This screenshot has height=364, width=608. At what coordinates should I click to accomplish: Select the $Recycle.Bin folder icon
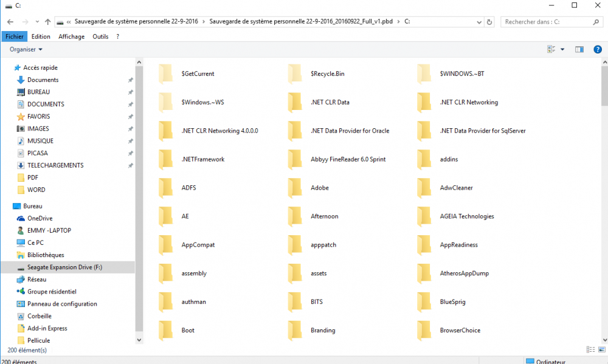(295, 74)
